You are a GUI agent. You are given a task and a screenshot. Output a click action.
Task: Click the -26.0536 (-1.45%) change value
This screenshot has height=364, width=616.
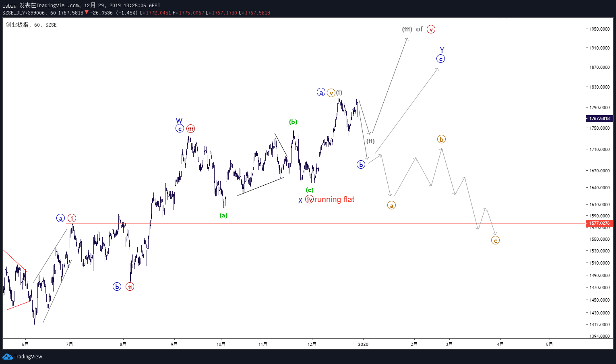coord(114,13)
